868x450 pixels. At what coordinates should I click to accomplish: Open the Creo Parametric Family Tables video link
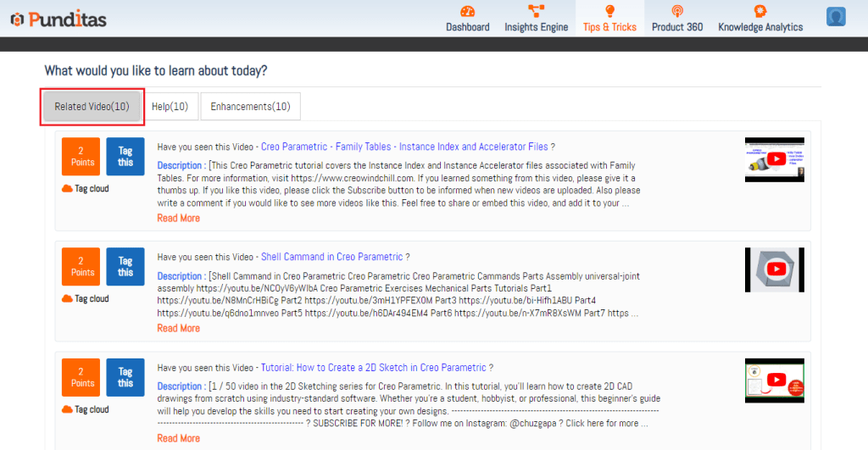[404, 147]
